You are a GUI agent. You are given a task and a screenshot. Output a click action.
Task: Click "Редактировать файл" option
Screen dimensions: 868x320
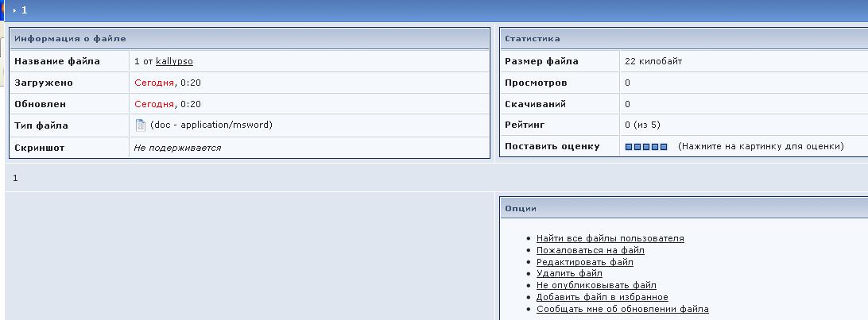(584, 262)
